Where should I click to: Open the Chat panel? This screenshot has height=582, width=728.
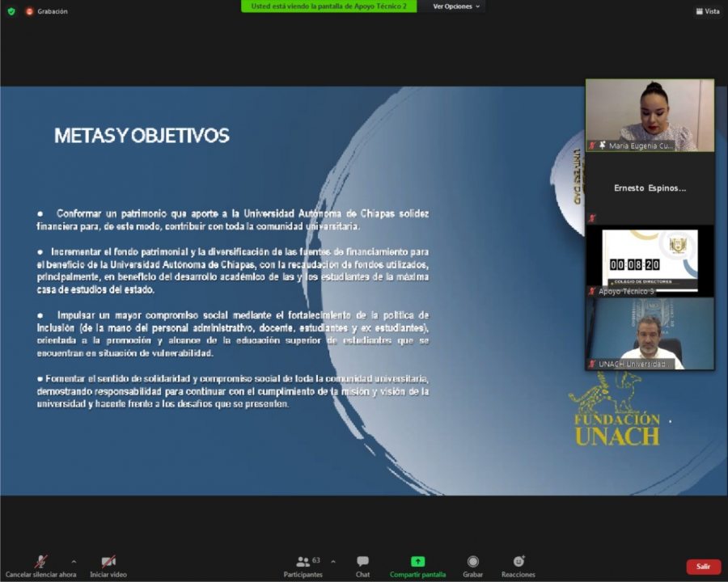(362, 566)
